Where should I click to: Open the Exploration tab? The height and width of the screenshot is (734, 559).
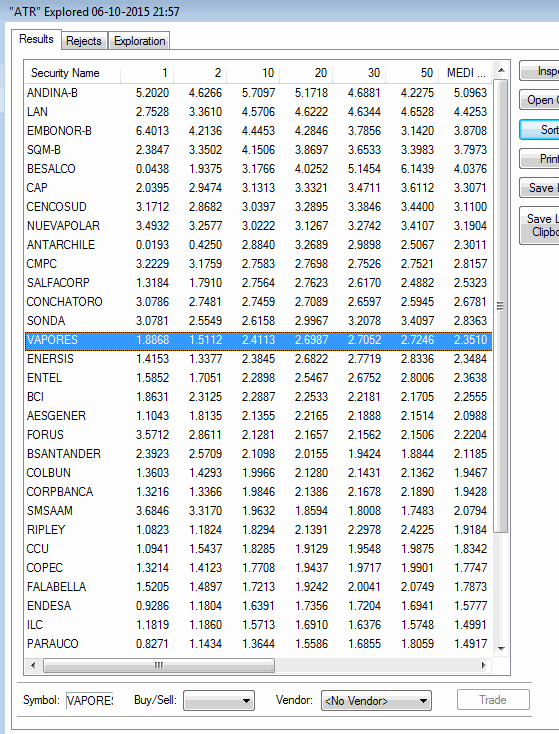(140, 41)
